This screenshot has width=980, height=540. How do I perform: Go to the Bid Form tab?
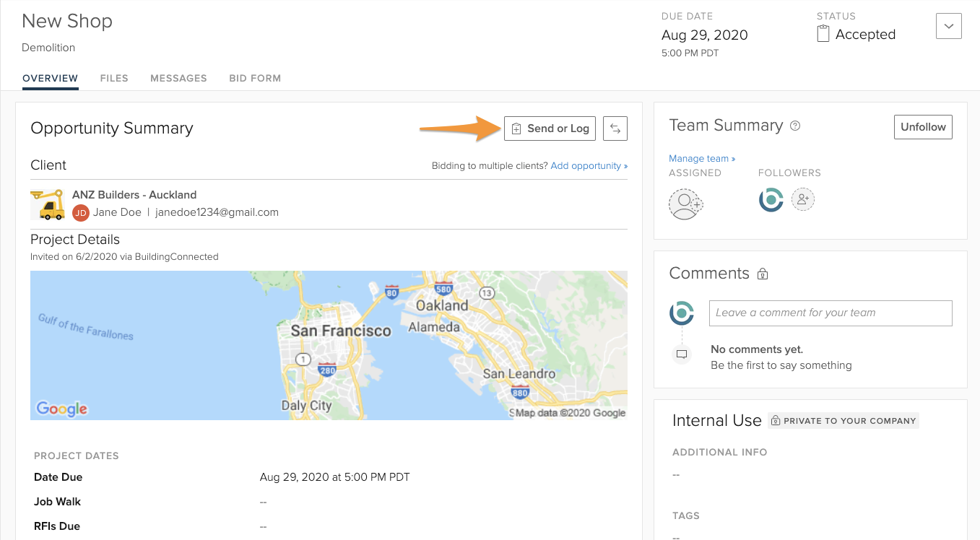coord(255,78)
